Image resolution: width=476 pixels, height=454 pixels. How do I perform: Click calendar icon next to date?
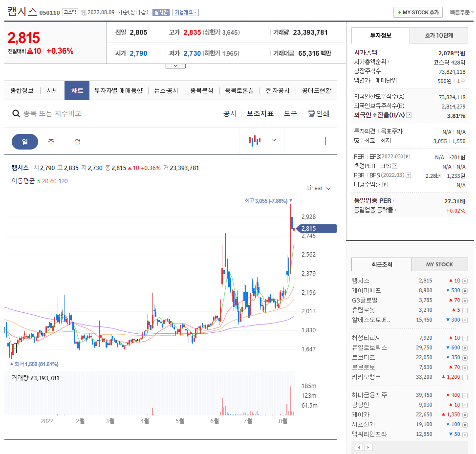pos(83,13)
